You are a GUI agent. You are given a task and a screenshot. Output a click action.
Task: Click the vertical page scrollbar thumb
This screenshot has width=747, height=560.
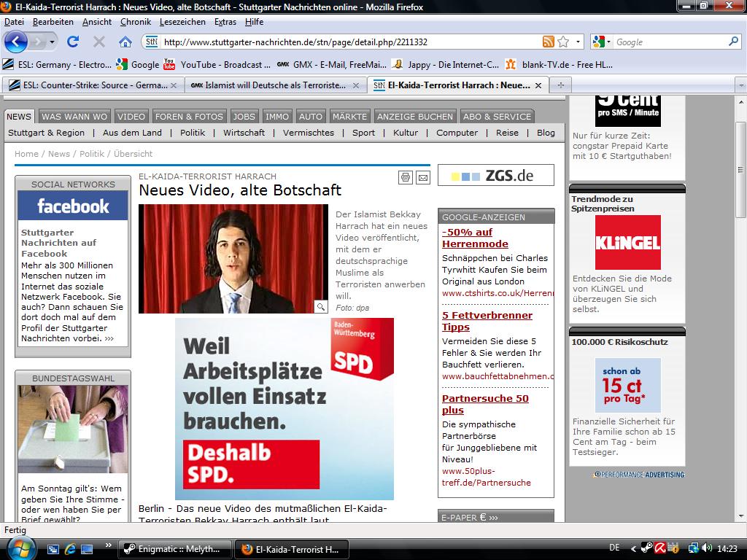tap(741, 170)
